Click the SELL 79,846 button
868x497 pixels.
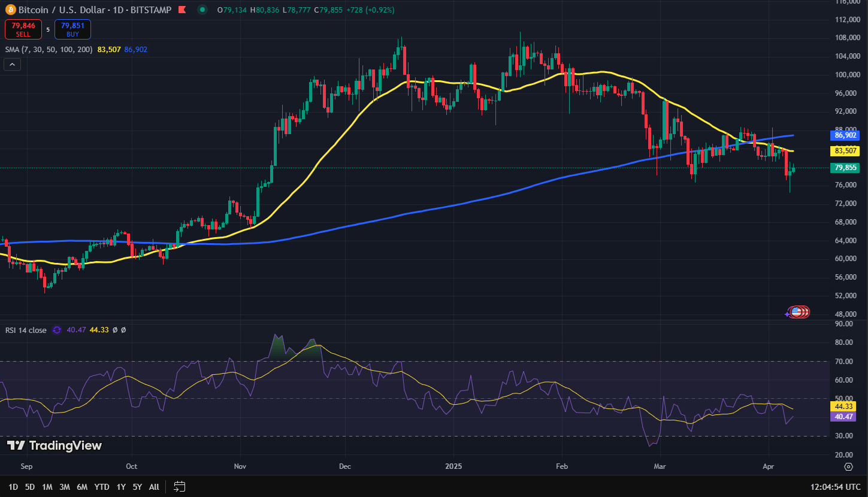tap(23, 29)
